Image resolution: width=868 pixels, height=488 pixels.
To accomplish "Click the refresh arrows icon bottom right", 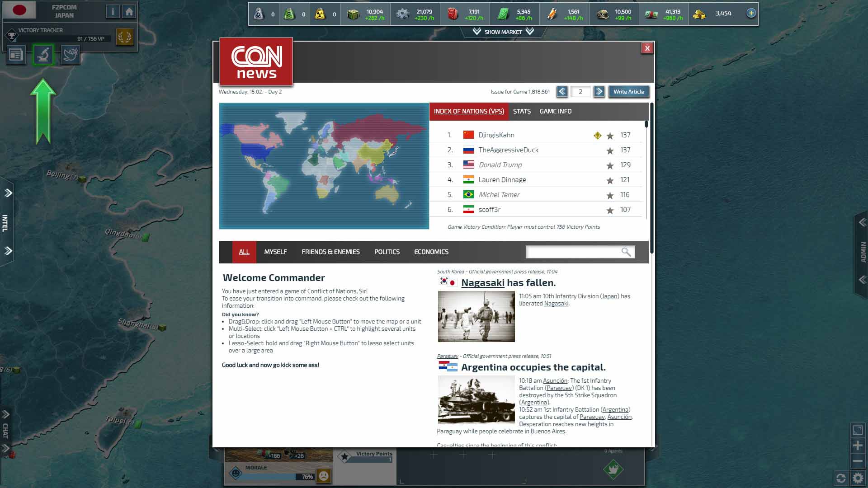I will coord(841,478).
